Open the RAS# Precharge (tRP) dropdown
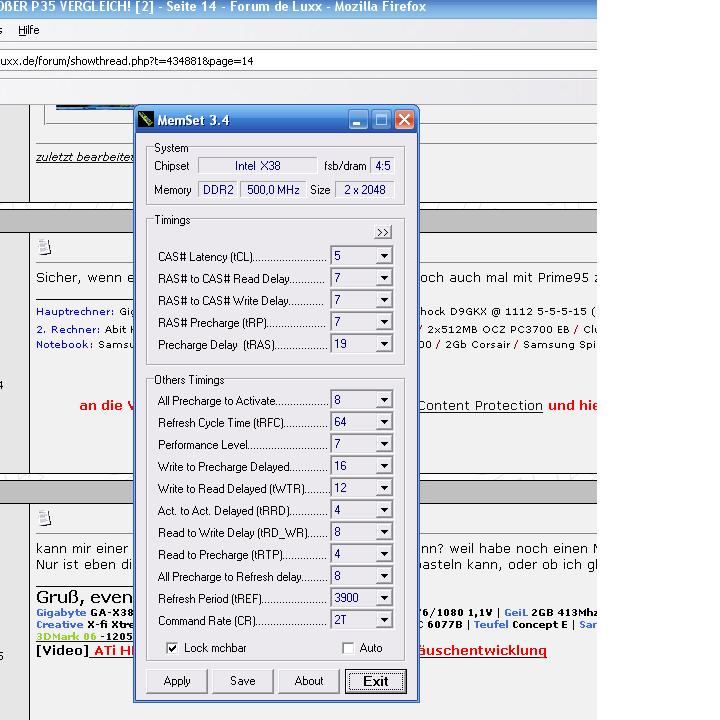 (384, 322)
